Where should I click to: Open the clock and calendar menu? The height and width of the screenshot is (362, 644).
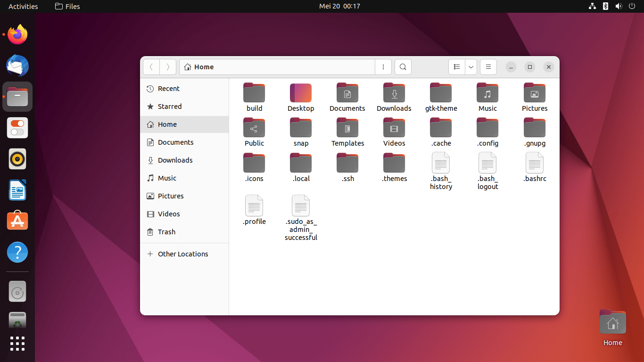tap(339, 6)
